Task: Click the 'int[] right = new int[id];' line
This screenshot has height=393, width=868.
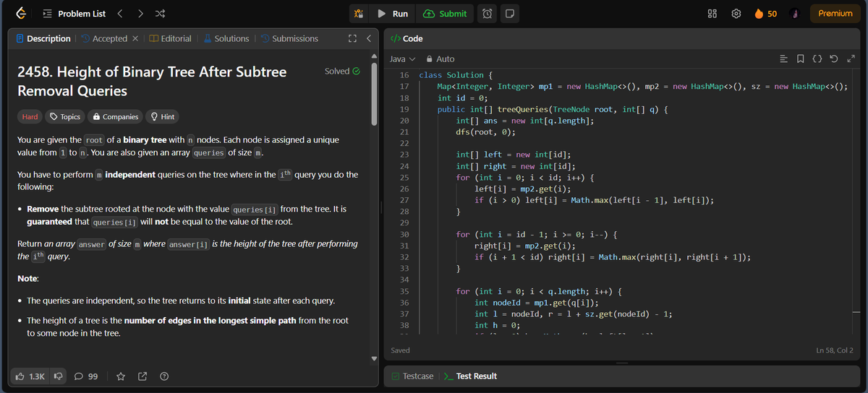Action: (516, 166)
